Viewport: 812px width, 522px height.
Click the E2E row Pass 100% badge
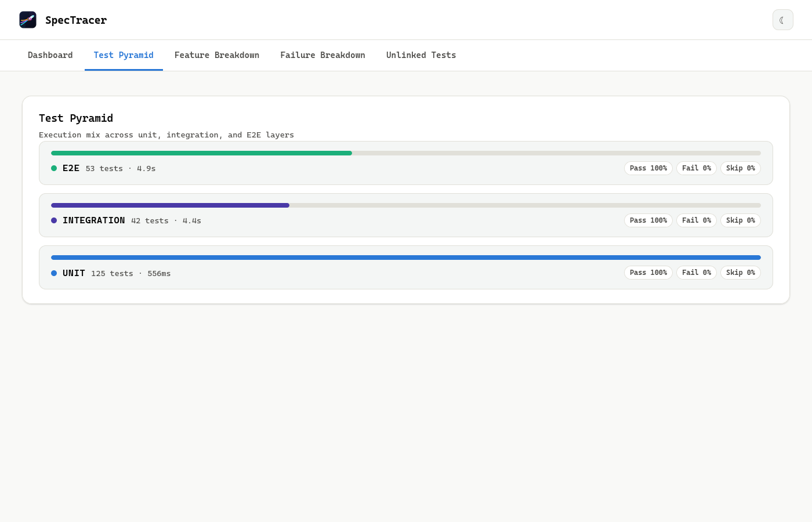tap(648, 168)
